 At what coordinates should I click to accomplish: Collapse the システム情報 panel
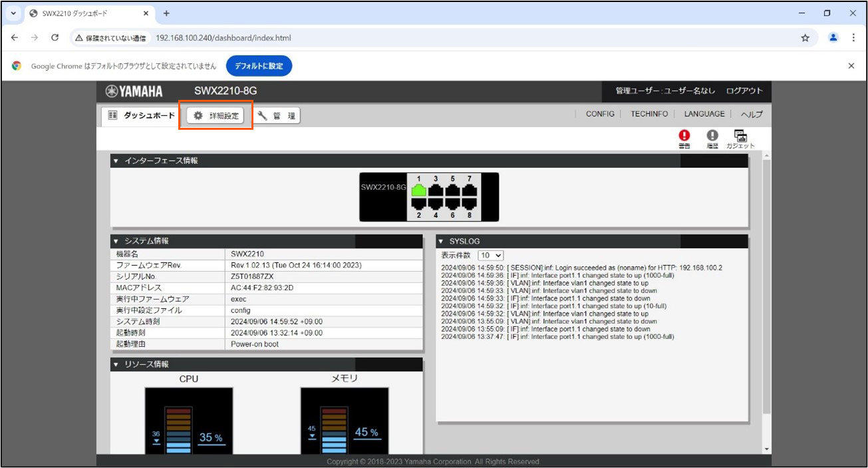116,241
